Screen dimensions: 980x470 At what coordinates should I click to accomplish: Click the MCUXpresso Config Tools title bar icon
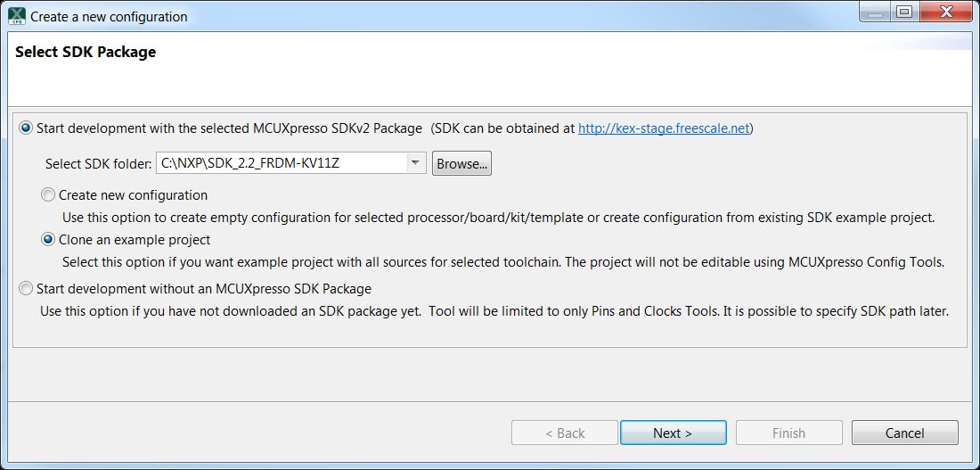16,16
